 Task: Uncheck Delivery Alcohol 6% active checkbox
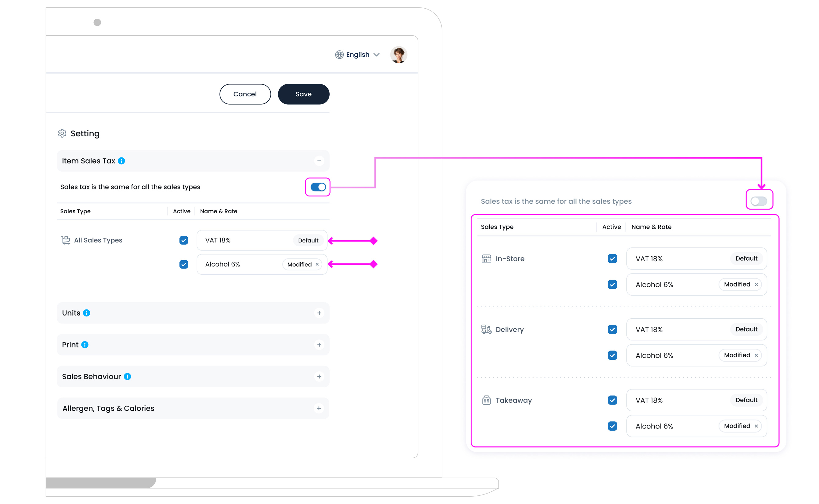click(x=612, y=355)
